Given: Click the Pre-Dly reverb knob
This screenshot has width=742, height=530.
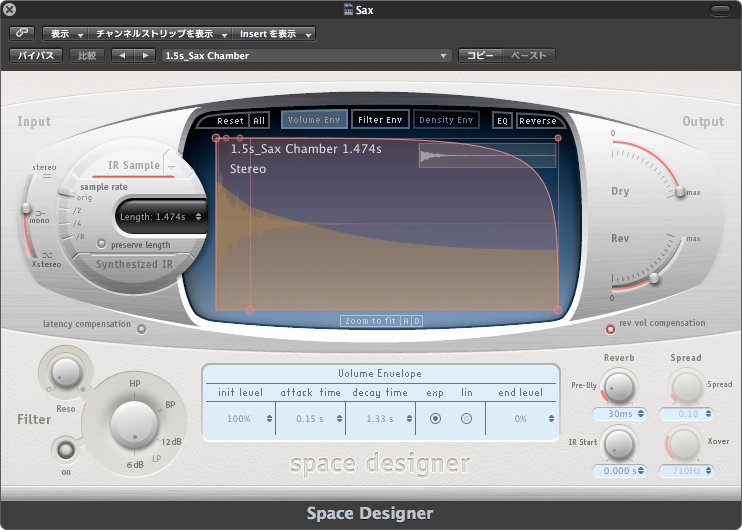Looking at the screenshot, I should pos(619,385).
